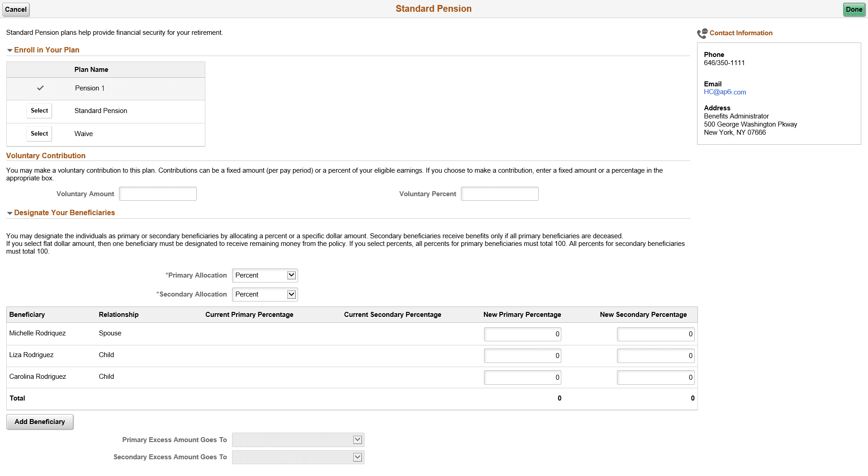Click the Voluntary Percent input field
The height and width of the screenshot is (476, 868).
[499, 193]
